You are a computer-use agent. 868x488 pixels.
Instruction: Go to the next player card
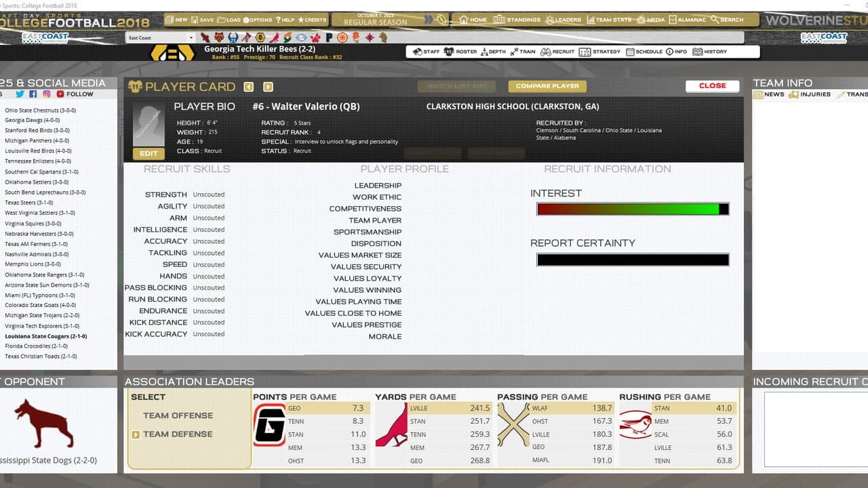pyautogui.click(x=268, y=87)
